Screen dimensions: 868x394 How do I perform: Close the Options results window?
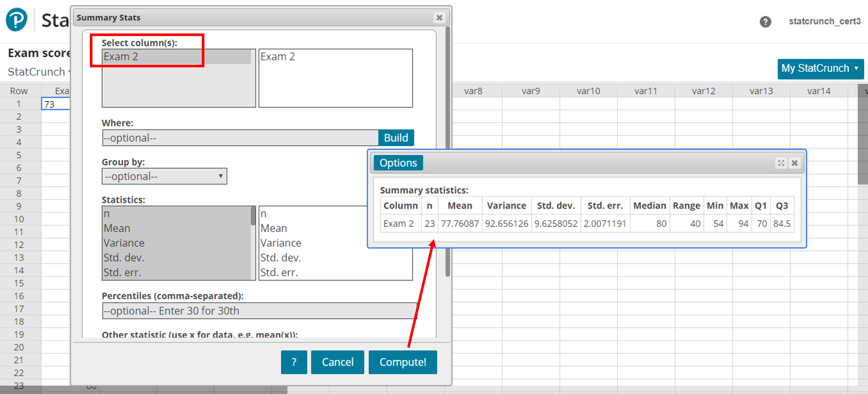point(795,163)
